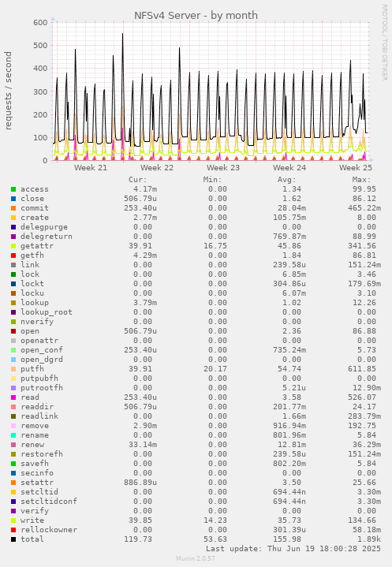392x567 pixels.
Task: Select remove max value '192.75'
Action: coord(362,426)
